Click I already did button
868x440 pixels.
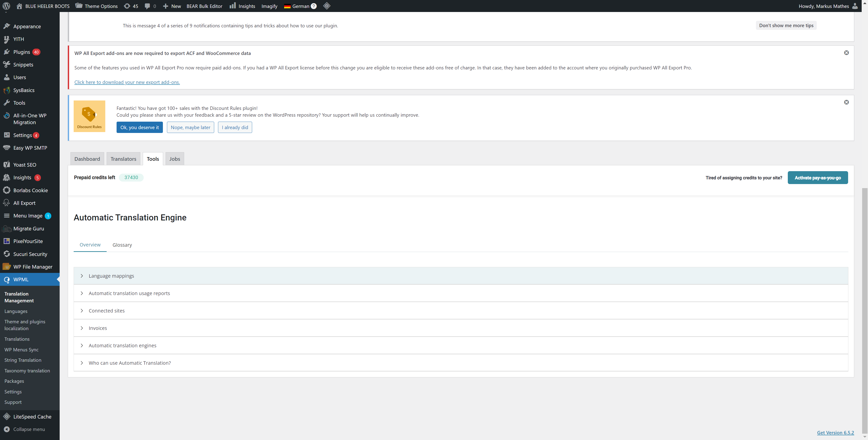[235, 128]
